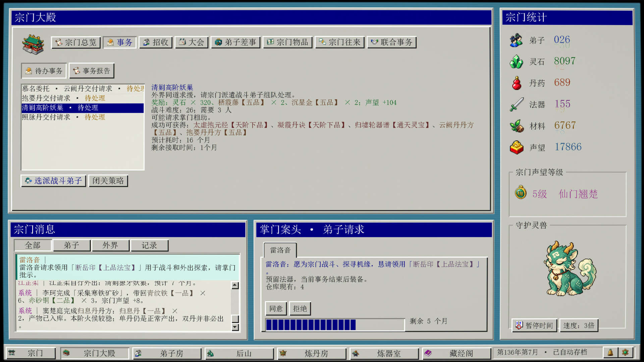
Task: Filter messages by 弟子 tab
Action: (72, 245)
